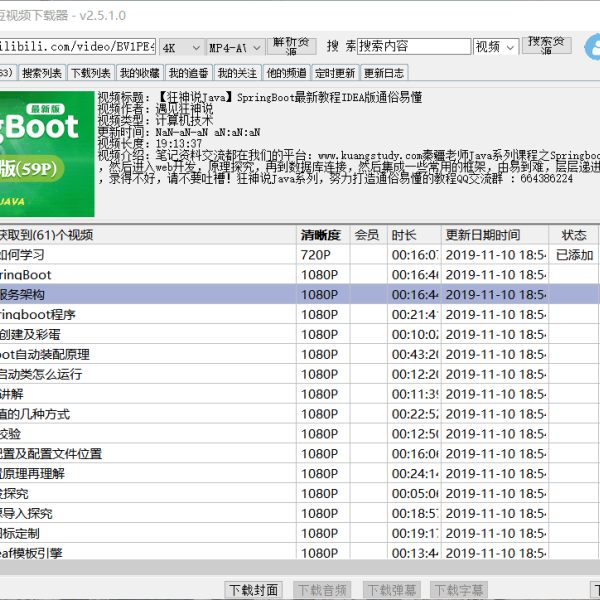Open the 更新日志 tab
This screenshot has width=600, height=600.
(x=384, y=73)
